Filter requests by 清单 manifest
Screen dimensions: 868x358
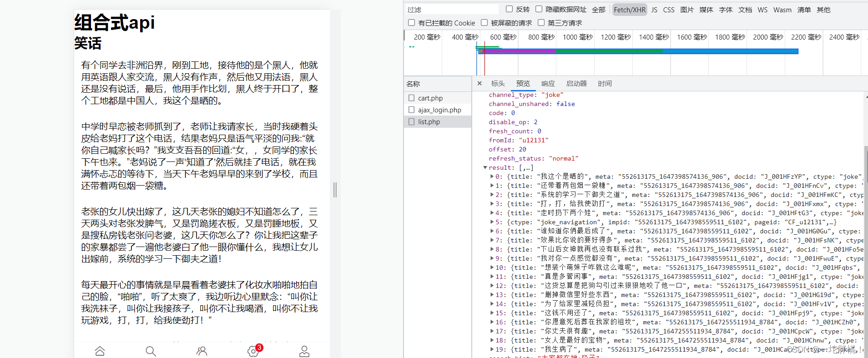pyautogui.click(x=804, y=10)
